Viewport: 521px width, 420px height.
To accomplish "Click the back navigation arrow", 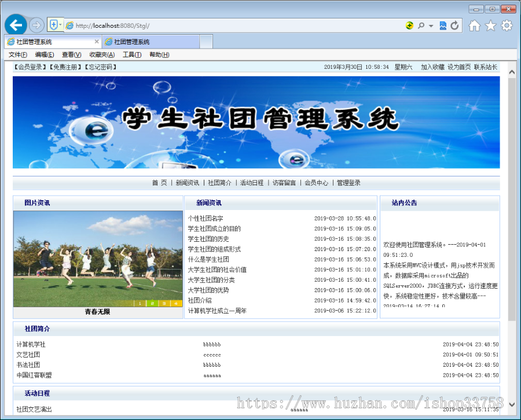I will click(16, 25).
